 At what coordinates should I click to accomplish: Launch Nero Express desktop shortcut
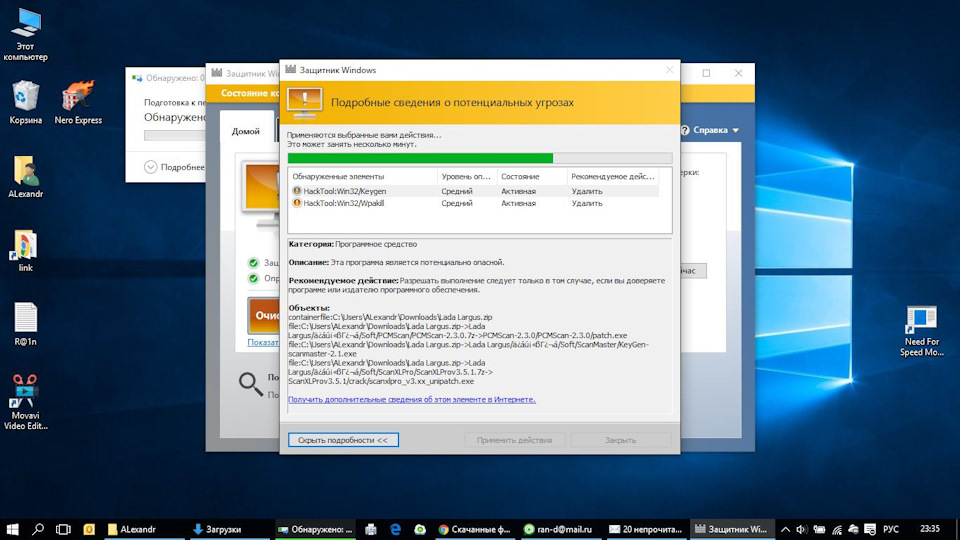tap(78, 102)
